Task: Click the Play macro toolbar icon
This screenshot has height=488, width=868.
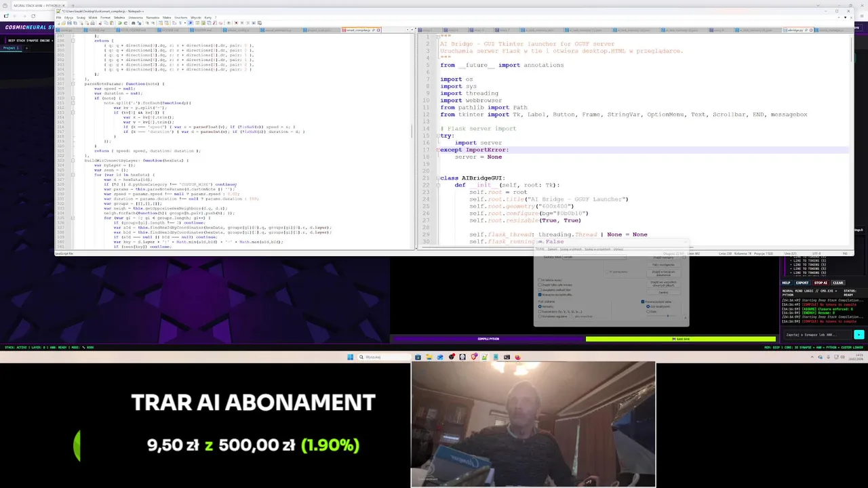Action: (x=248, y=23)
